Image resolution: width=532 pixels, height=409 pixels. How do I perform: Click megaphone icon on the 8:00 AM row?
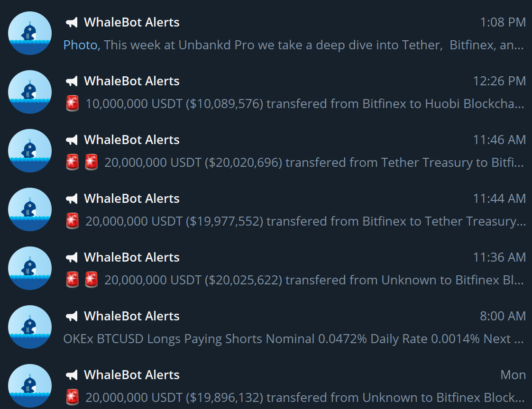click(x=72, y=316)
